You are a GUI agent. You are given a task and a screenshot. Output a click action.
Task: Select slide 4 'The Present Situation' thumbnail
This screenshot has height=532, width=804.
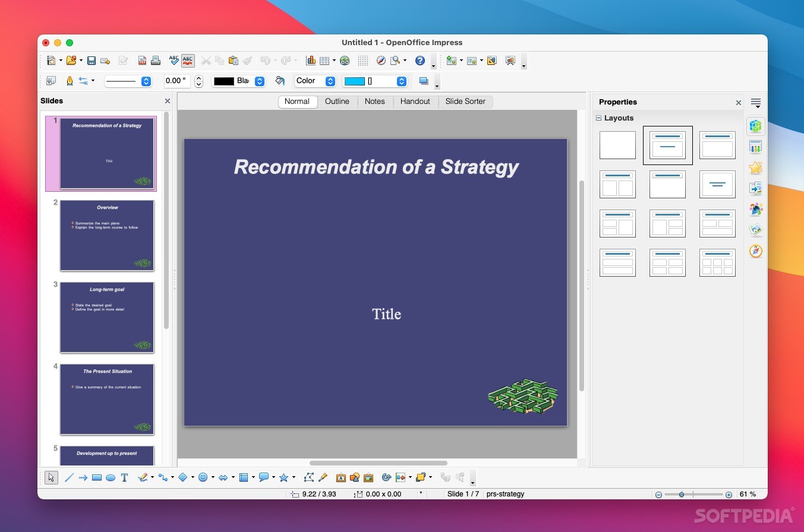[107, 399]
